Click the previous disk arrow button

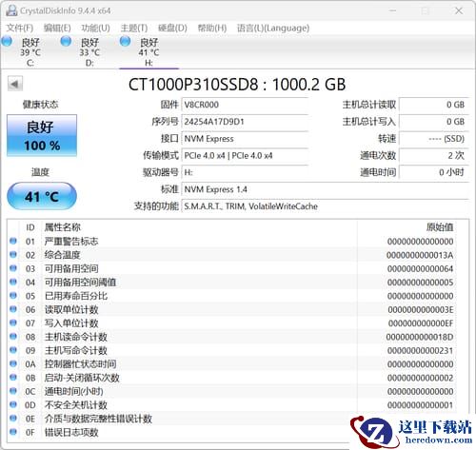15,84
